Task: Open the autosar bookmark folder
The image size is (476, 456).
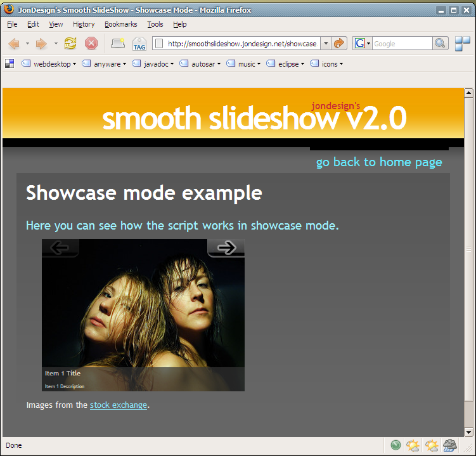Action: pos(200,64)
